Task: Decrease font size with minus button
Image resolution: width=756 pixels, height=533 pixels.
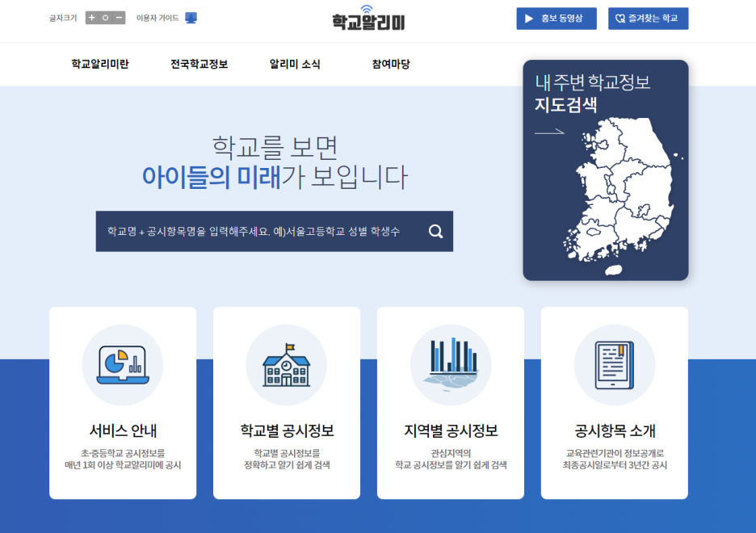Action: [x=119, y=18]
